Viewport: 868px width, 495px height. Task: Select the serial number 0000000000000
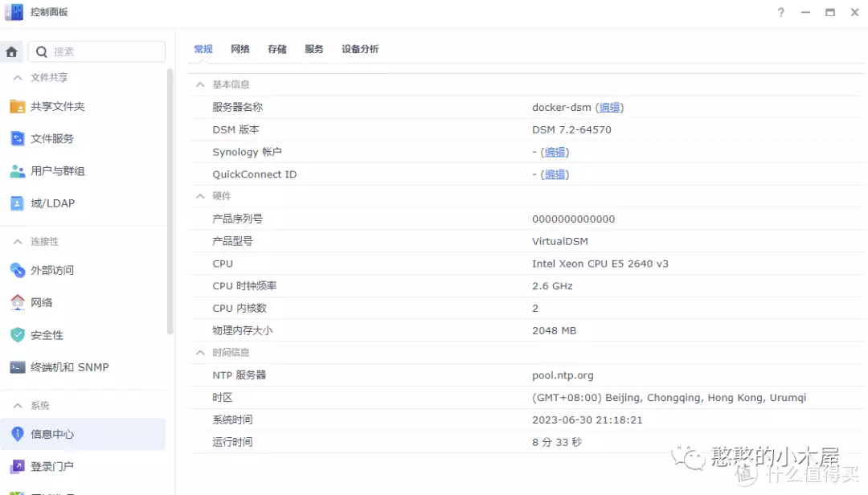(574, 219)
